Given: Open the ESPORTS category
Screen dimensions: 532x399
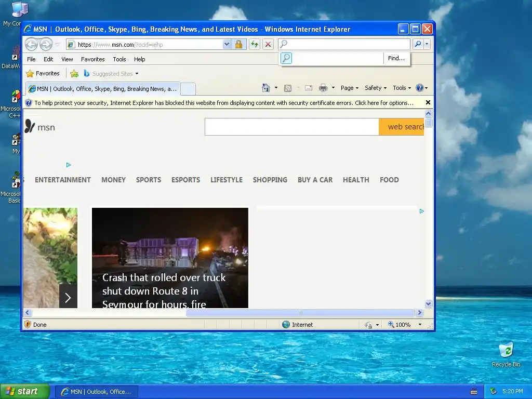Looking at the screenshot, I should pyautogui.click(x=185, y=180).
